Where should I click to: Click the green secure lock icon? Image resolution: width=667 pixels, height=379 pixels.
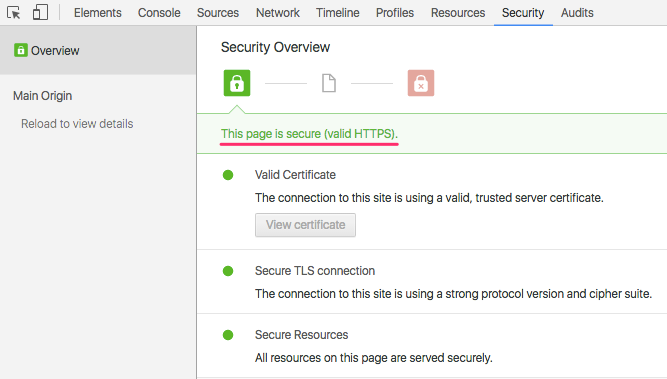pos(237,83)
